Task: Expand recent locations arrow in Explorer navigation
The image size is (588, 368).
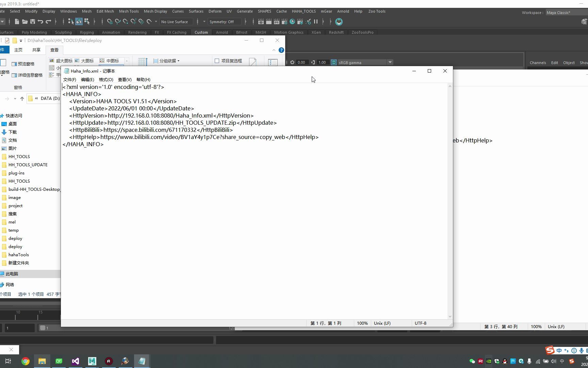Action: [x=15, y=98]
